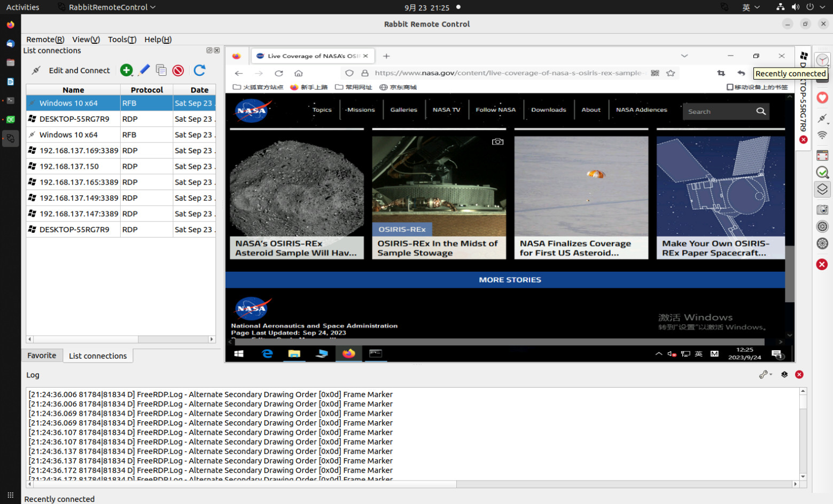
Task: Click the NASA Downloads link
Action: (549, 110)
